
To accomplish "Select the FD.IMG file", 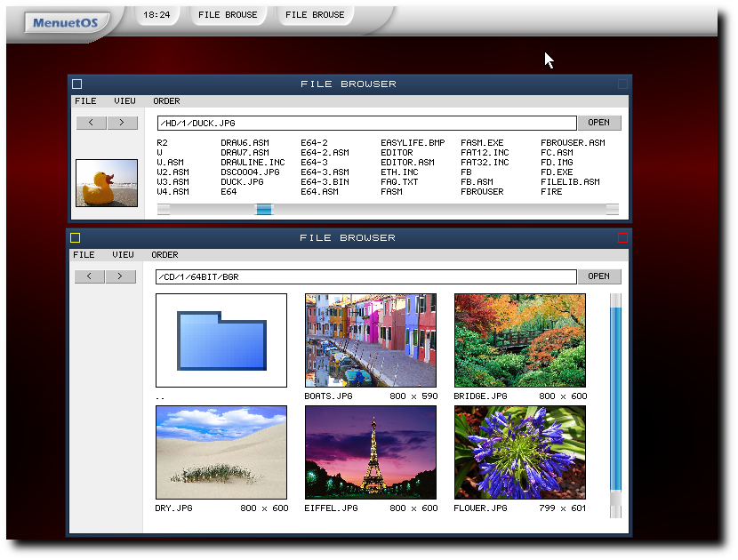I will pos(557,163).
